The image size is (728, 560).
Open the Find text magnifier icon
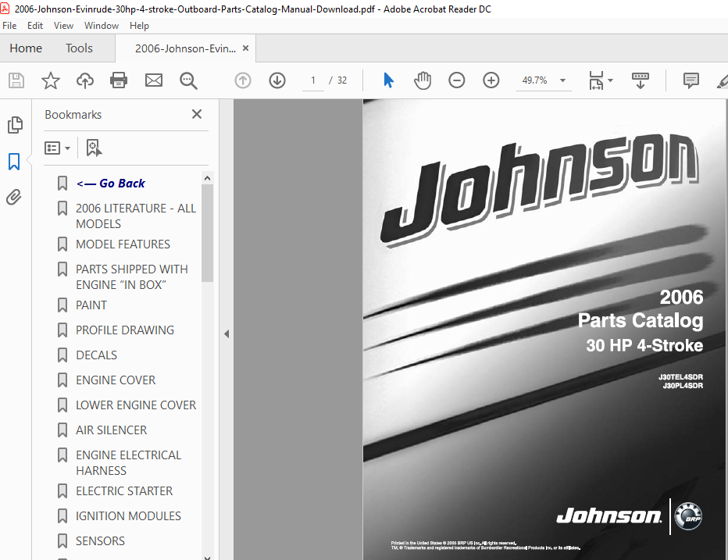pyautogui.click(x=188, y=80)
